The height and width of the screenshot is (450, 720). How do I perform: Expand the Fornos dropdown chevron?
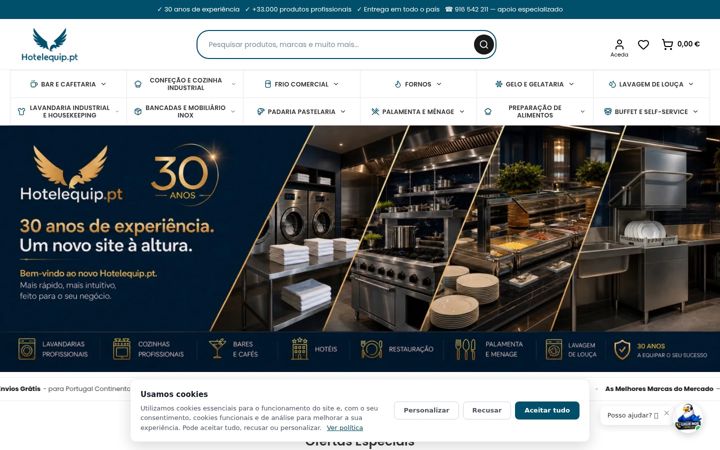[439, 84]
